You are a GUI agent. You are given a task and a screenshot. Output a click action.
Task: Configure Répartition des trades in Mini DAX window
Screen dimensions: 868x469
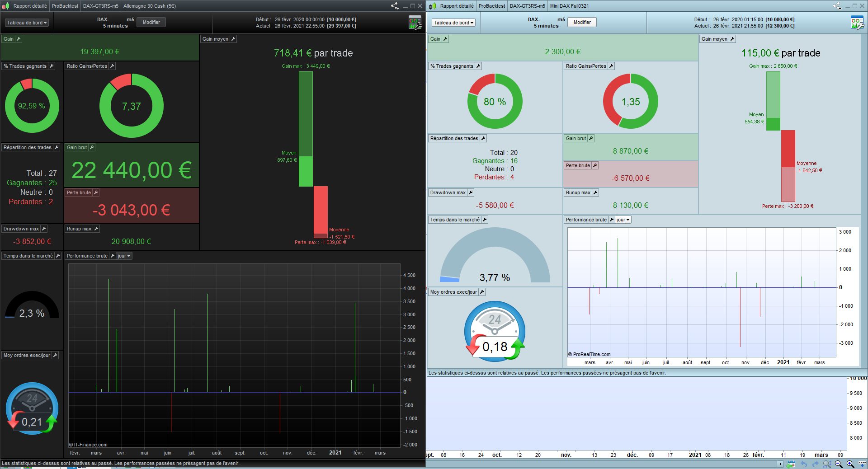[483, 139]
